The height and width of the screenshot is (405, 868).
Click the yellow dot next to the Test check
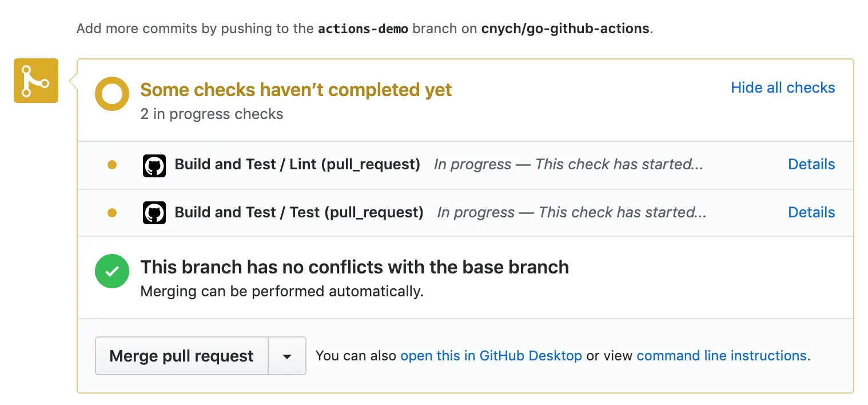point(112,212)
